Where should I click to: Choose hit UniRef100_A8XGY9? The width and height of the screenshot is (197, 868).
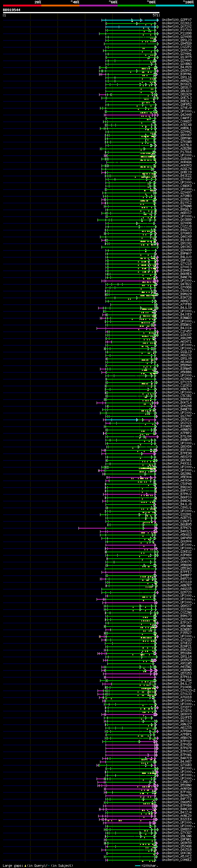coord(176,457)
